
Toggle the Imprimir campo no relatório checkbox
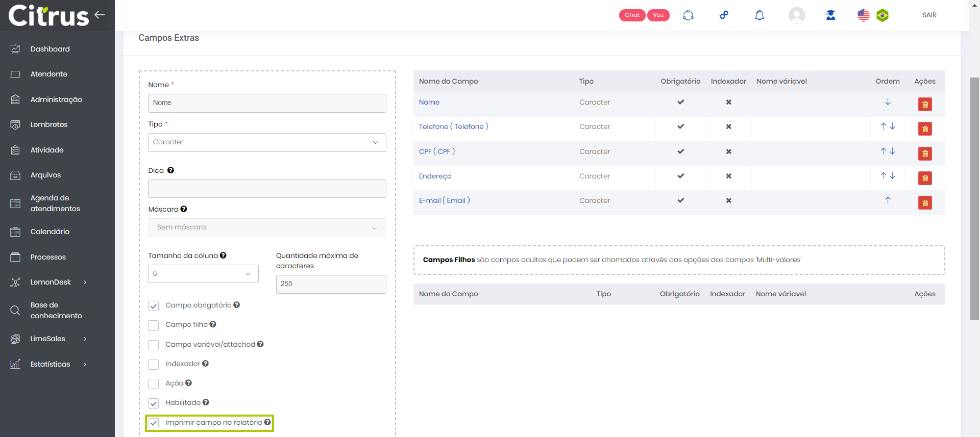(154, 423)
